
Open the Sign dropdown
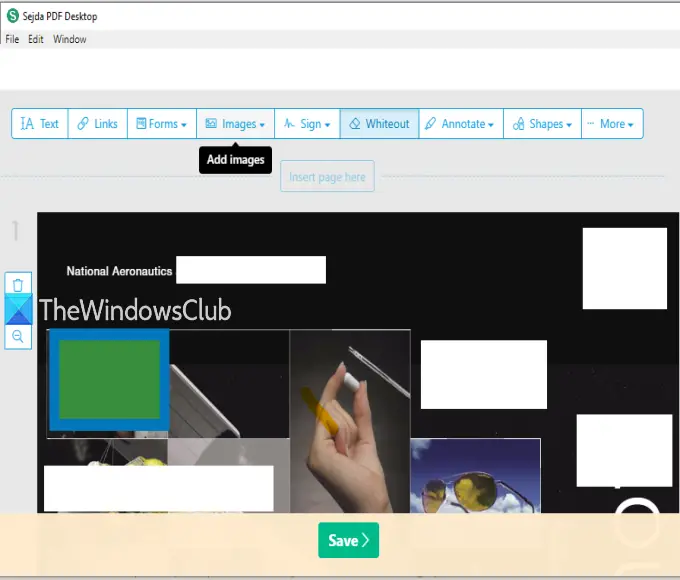(307, 124)
